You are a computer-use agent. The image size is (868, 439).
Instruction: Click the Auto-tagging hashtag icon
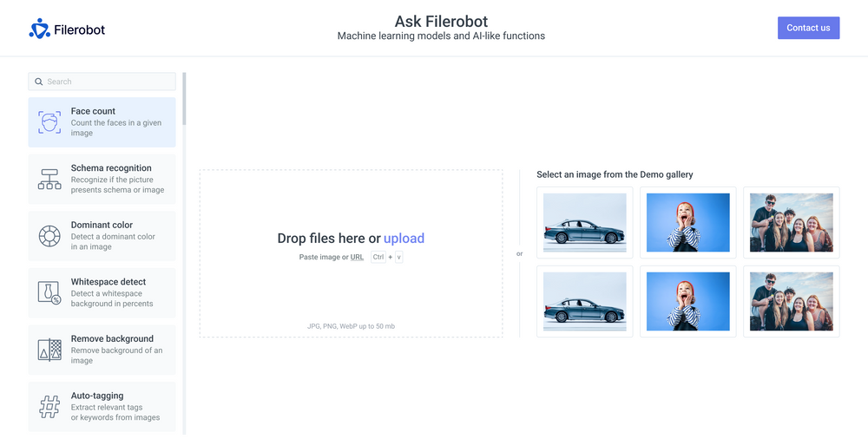(x=49, y=407)
